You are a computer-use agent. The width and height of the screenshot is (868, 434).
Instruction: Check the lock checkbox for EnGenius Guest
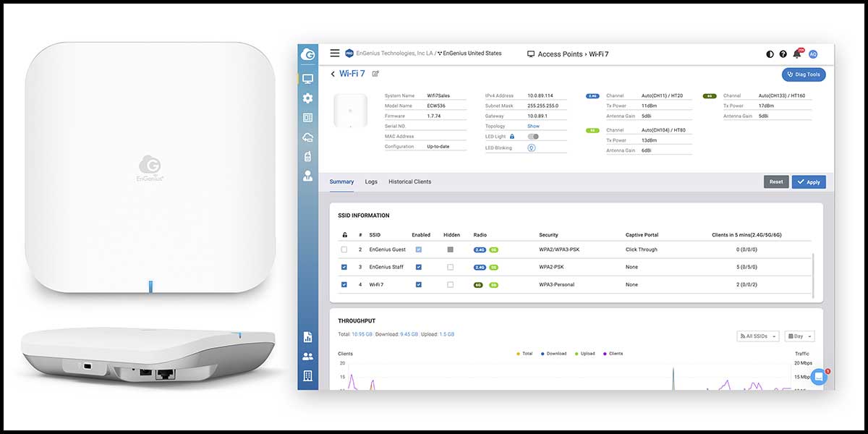pos(344,250)
